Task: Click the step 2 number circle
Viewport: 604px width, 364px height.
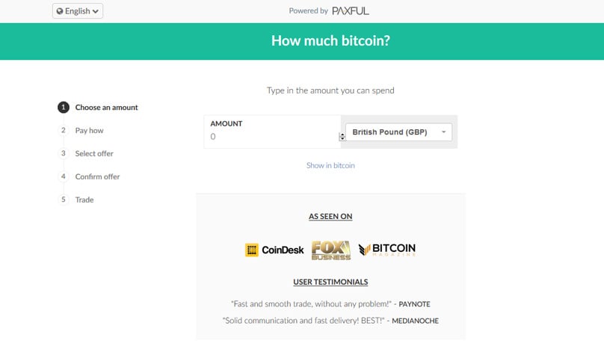Action: (64, 130)
